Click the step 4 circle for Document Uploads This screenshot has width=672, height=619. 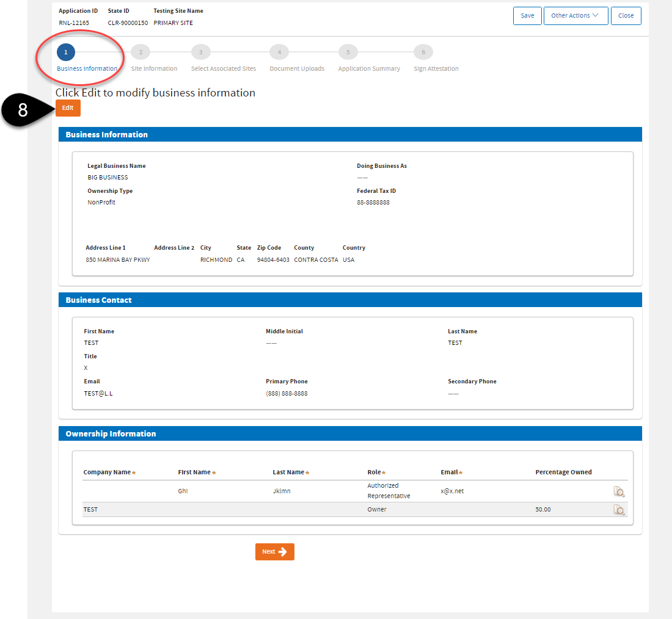[x=279, y=52]
